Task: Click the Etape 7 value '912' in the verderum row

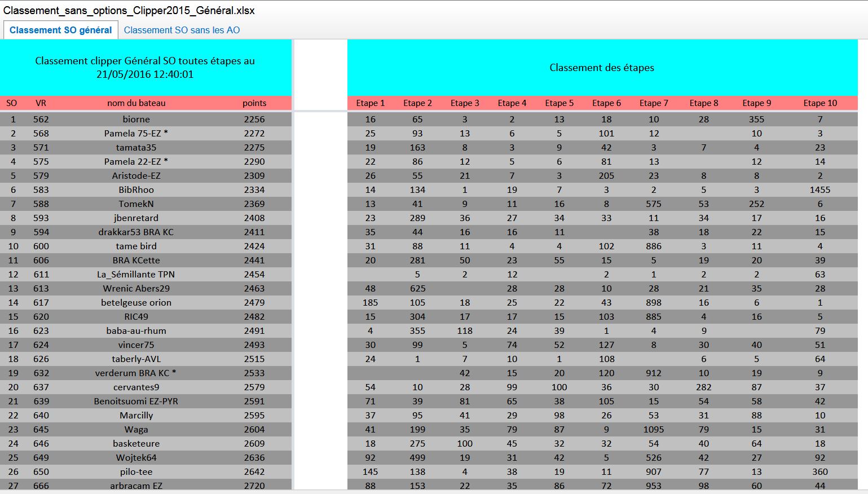Action: point(654,373)
